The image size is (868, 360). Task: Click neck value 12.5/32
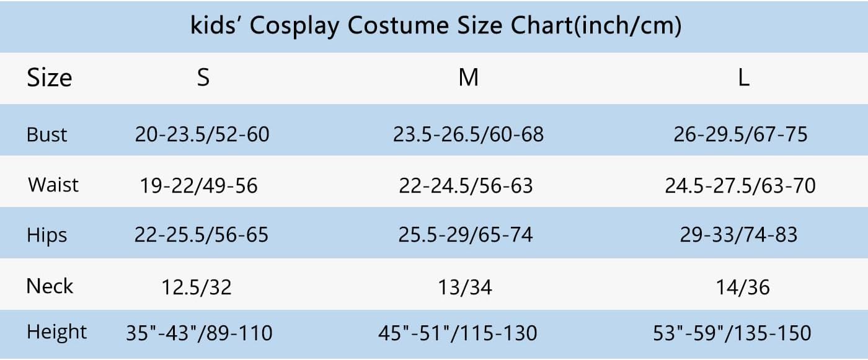197,287
